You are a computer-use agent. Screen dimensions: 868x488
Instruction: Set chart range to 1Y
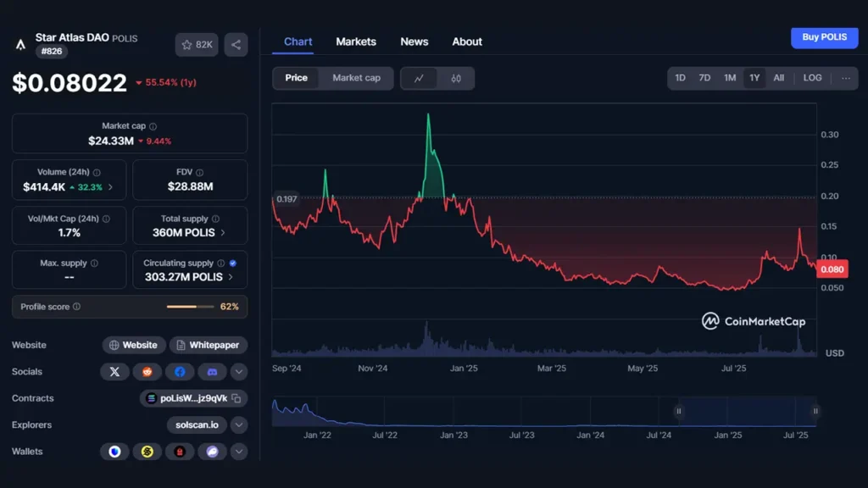[x=754, y=78]
